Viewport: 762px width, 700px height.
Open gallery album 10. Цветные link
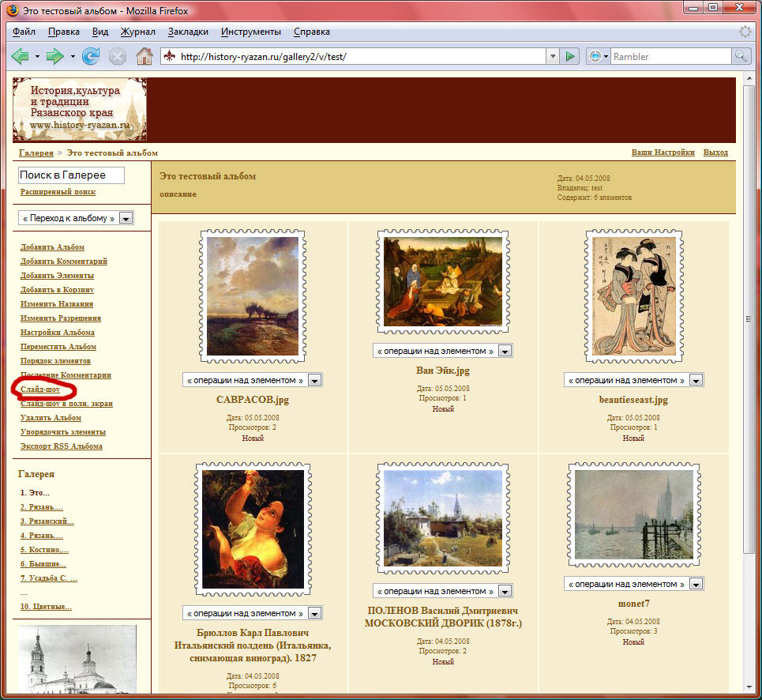pos(46,607)
